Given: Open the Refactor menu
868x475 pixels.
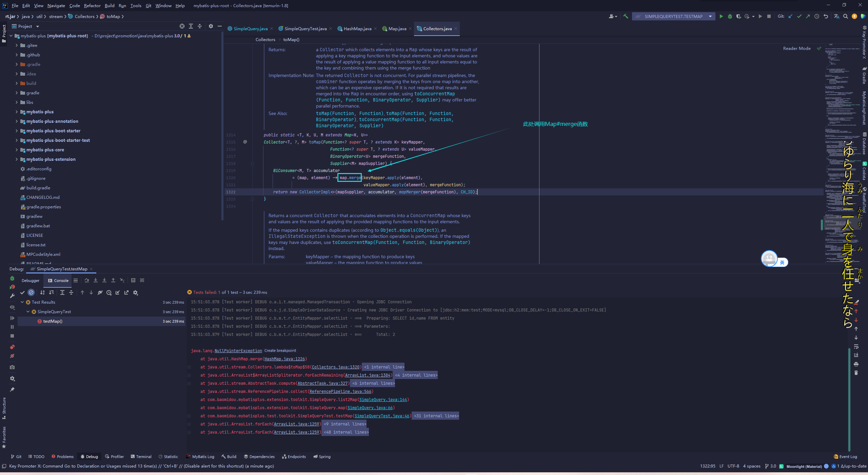Looking at the screenshot, I should click(92, 5).
